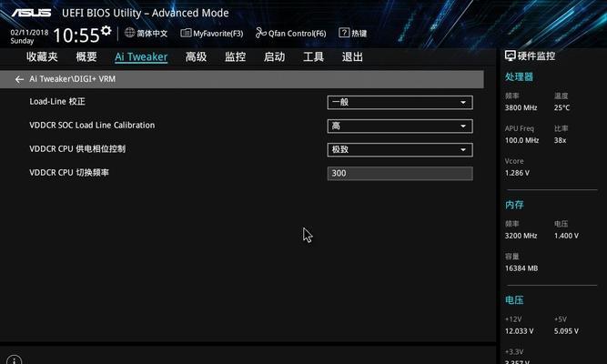Click Qfan Control(F6) label

[298, 34]
